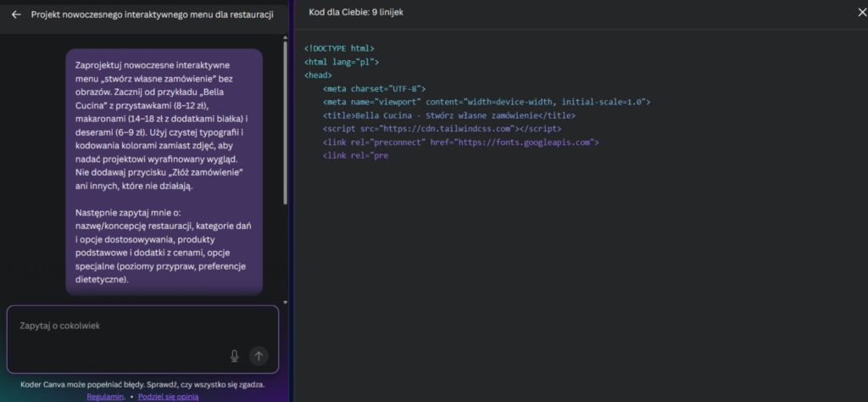Click the 'Zapytaj o cokolwiek' input field
Image resolution: width=868 pixels, height=402 pixels.
pos(119,327)
